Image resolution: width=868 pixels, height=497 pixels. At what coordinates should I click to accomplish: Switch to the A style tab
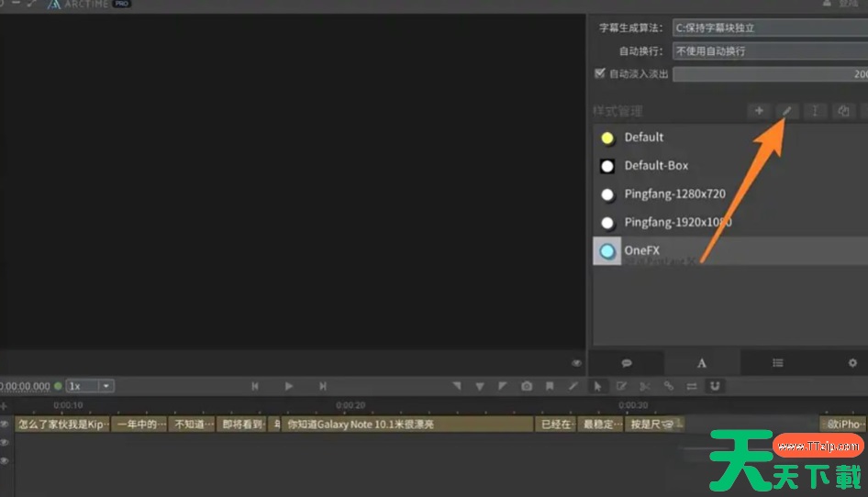click(702, 363)
